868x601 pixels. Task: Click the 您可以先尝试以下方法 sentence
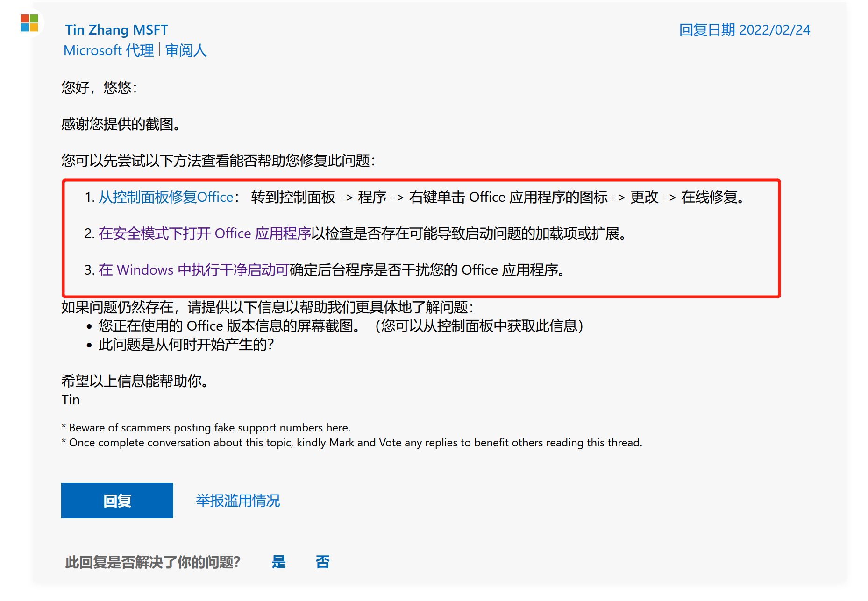[x=218, y=161]
